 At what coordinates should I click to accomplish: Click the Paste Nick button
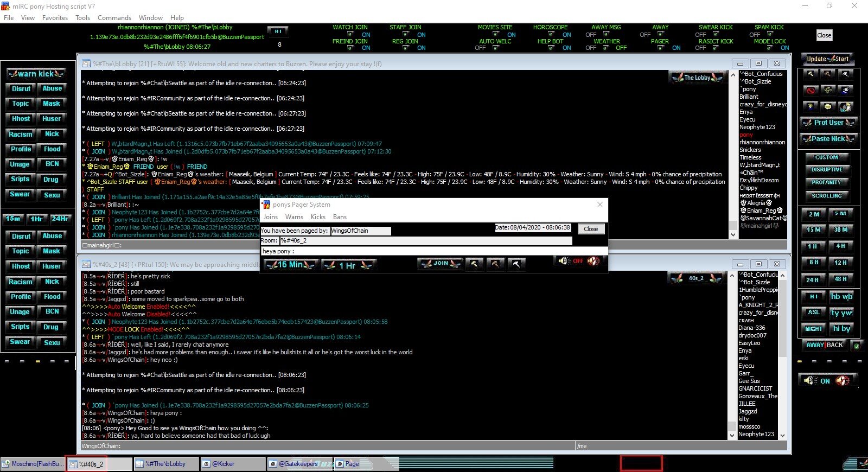(828, 139)
